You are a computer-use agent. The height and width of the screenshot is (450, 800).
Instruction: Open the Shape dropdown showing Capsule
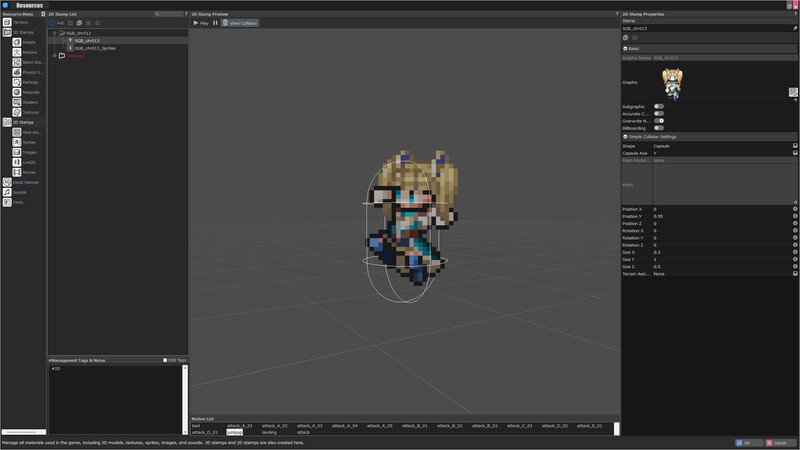(x=725, y=146)
